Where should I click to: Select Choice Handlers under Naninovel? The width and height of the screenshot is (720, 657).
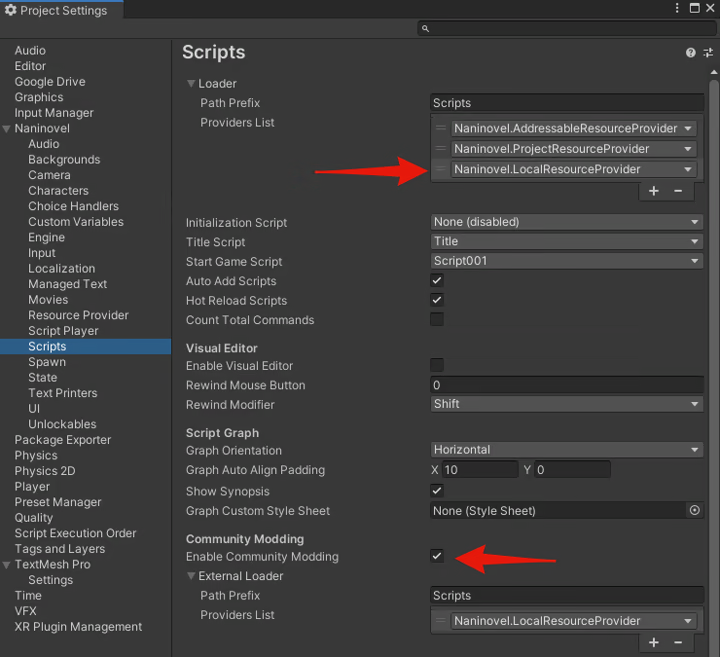[73, 206]
